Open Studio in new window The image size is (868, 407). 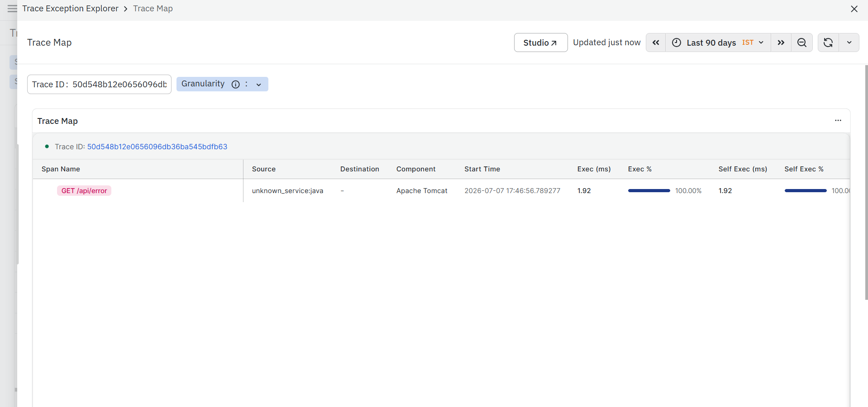coord(540,43)
